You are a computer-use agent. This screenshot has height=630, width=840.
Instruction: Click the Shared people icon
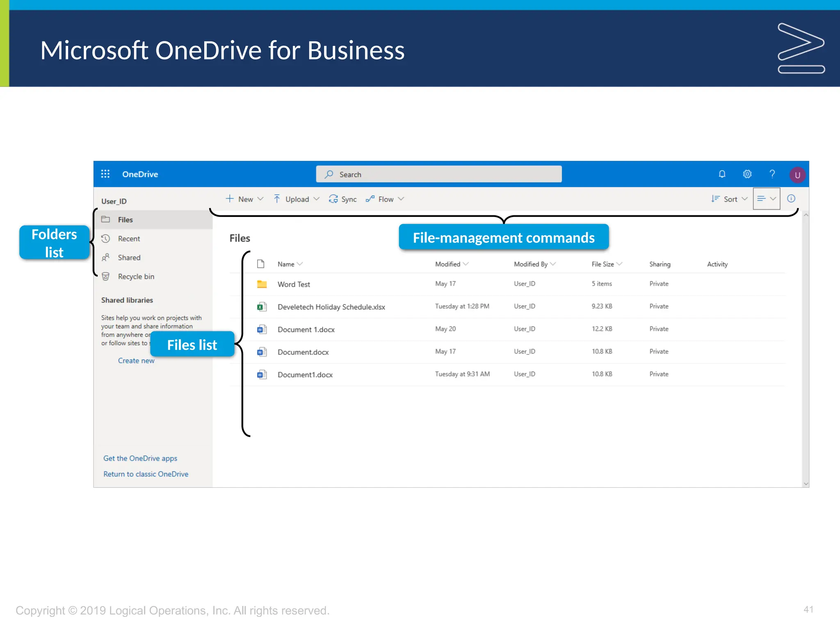coord(106,257)
